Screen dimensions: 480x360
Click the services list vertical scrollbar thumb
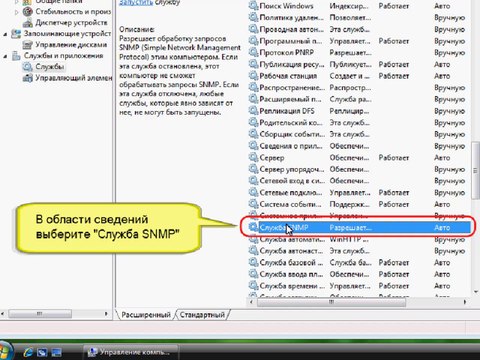[475, 170]
